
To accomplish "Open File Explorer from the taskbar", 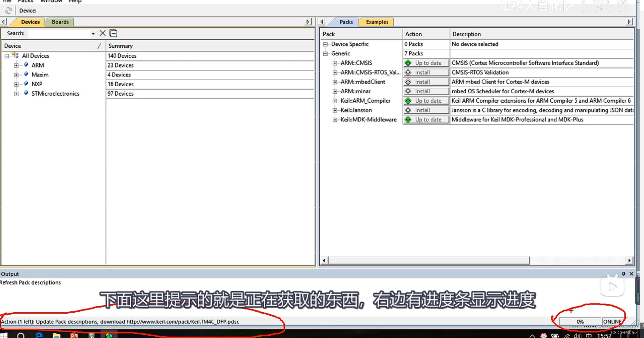I will click(56, 335).
